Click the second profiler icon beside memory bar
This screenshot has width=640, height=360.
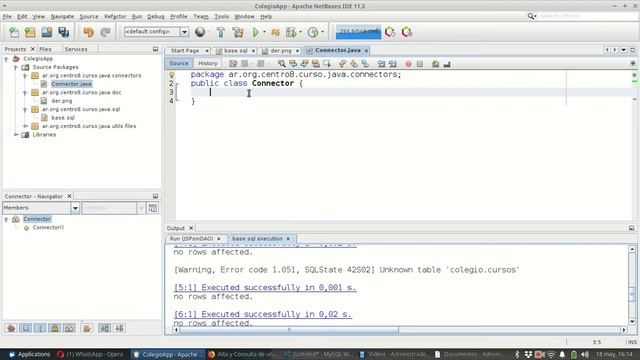(407, 32)
